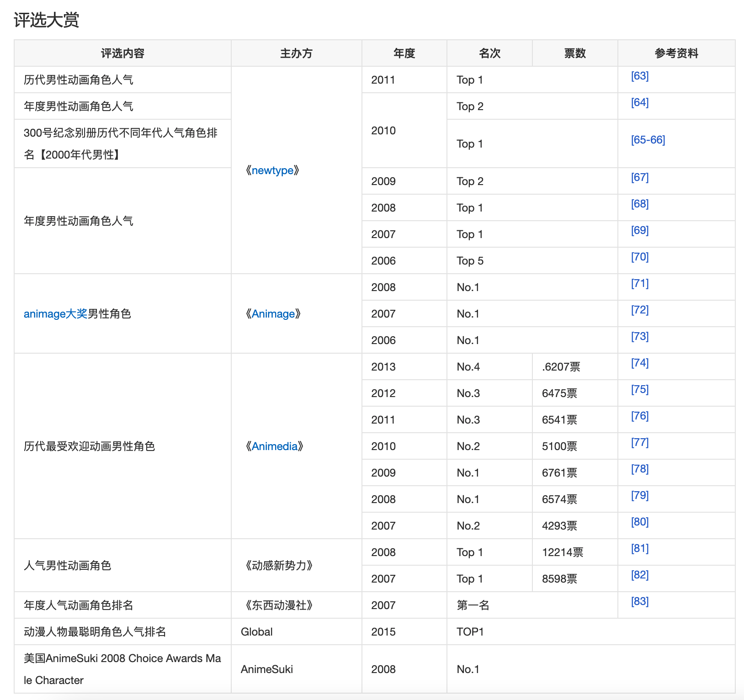Viewport: 744px width, 700px height.
Task: Open the newtype magazine link
Action: click(x=273, y=170)
